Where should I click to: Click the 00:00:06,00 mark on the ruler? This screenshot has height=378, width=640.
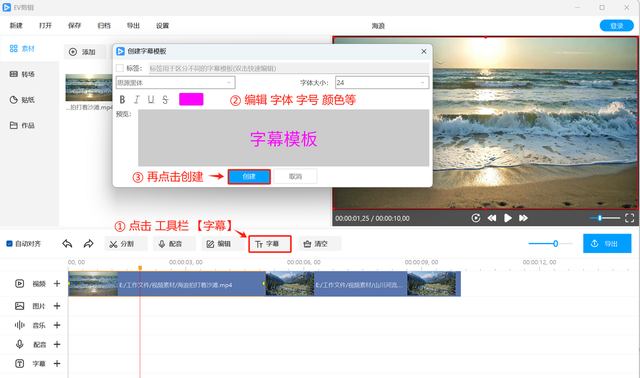point(303,262)
